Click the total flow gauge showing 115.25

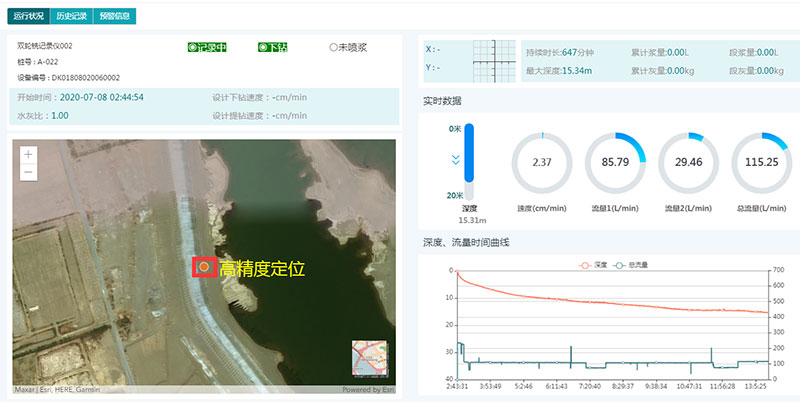[762, 162]
